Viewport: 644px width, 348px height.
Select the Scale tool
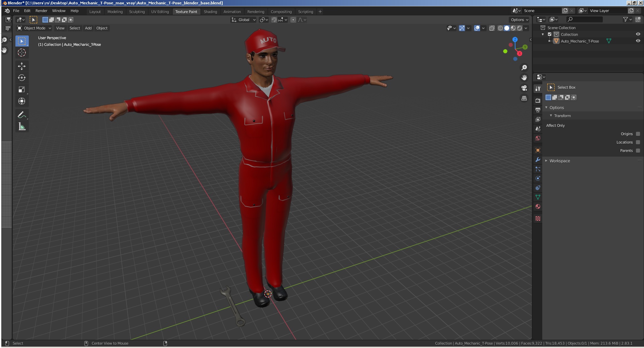click(22, 89)
